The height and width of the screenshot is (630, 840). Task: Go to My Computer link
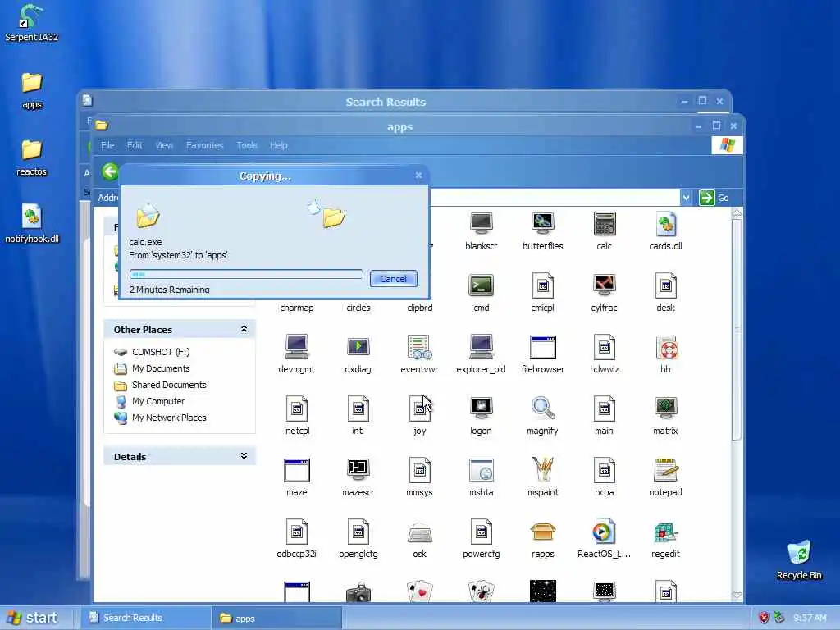point(158,401)
